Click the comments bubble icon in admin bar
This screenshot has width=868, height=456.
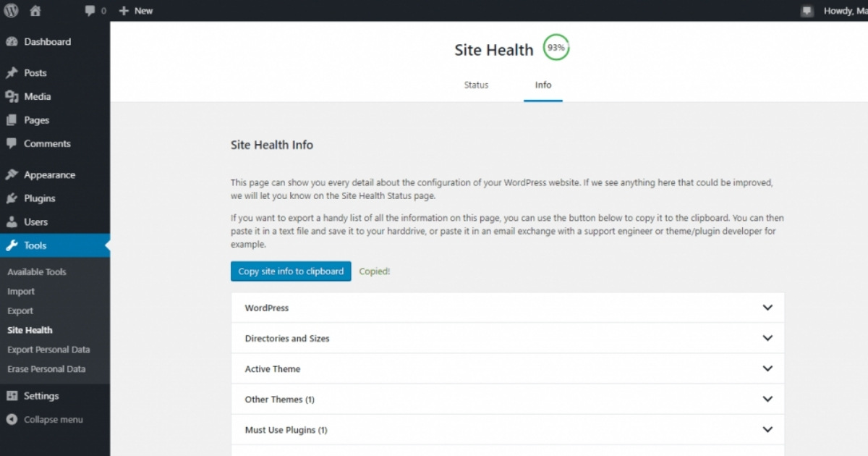pyautogui.click(x=88, y=10)
